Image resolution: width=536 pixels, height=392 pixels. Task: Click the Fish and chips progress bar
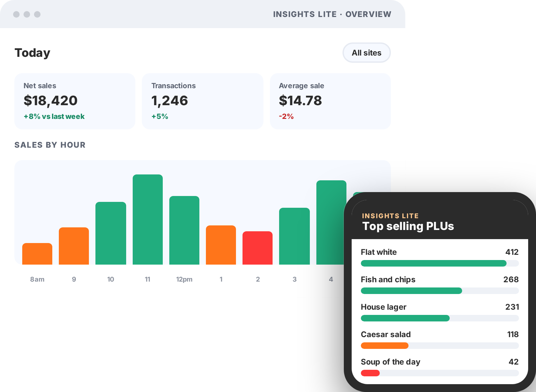click(x=440, y=291)
